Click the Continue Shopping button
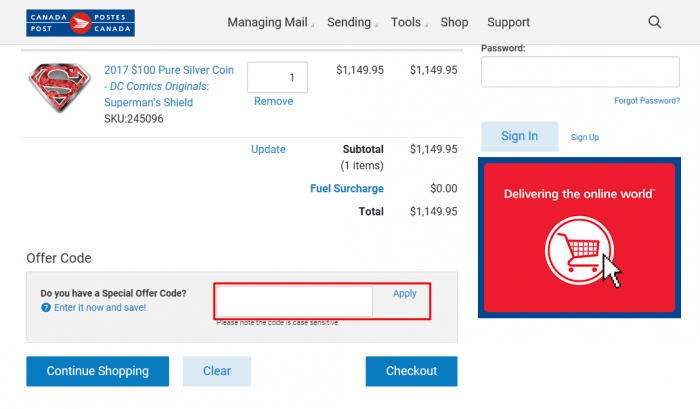Viewport: 700px width, 409px height. pos(97,371)
